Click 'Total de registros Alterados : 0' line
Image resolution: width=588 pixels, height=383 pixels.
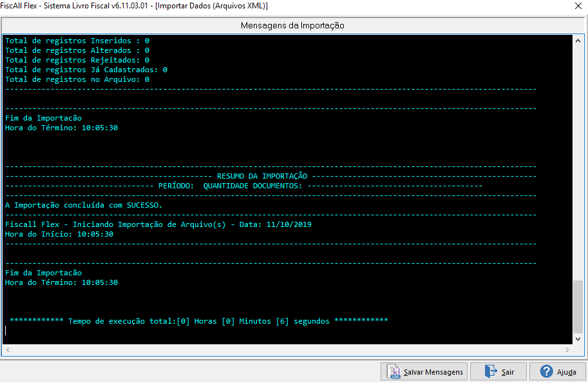[77, 50]
